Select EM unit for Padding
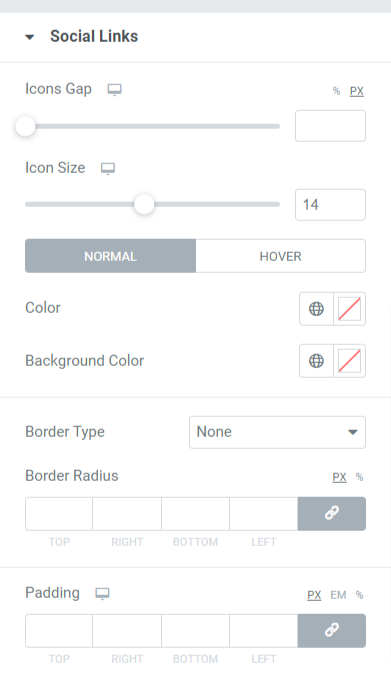The width and height of the screenshot is (391, 682). click(338, 595)
